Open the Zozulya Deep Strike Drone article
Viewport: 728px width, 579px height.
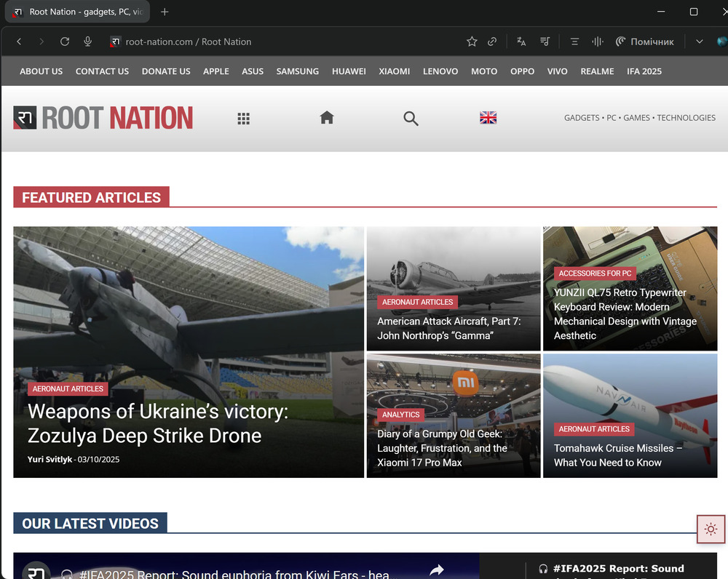(158, 423)
